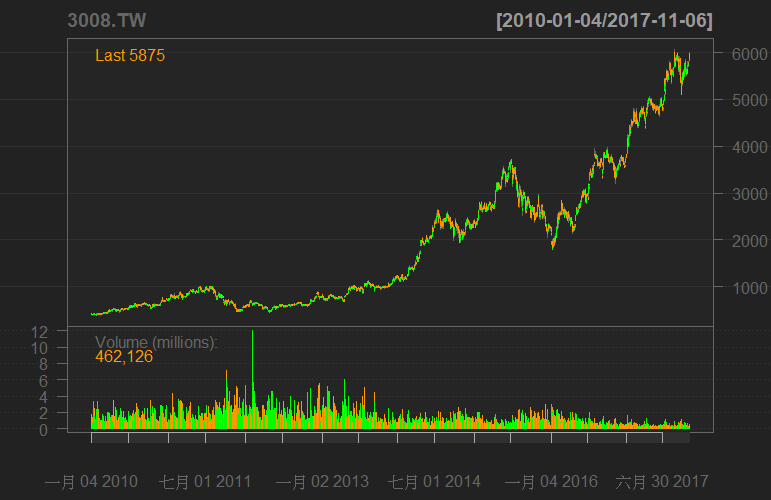Click the 2000 price axis label
Viewport: 771px width, 500px height.
click(x=739, y=241)
